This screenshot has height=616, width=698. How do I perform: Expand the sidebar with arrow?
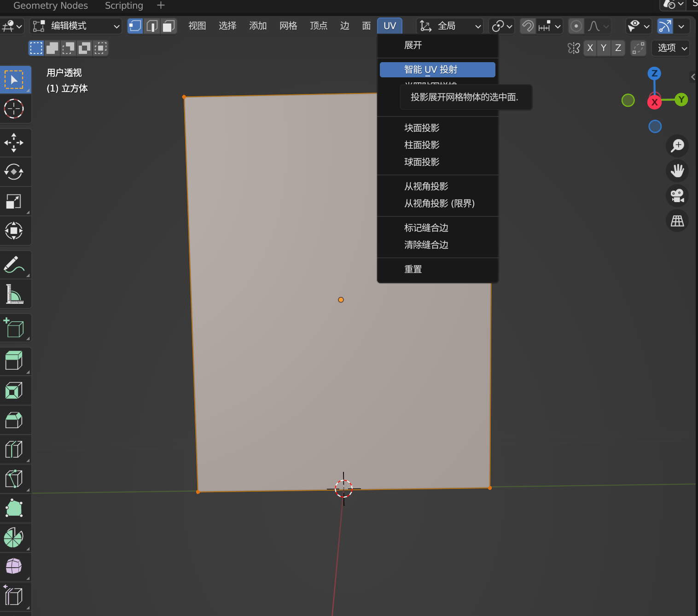(x=693, y=77)
